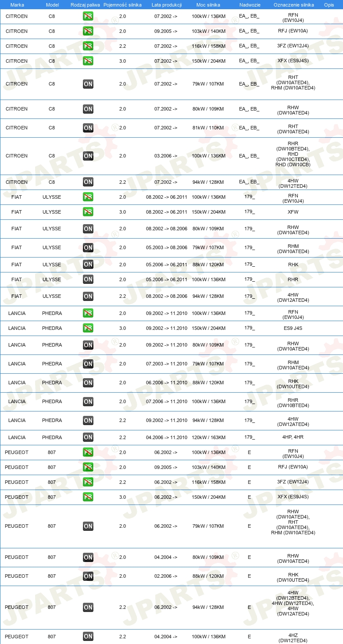Select RHR engine cell in Fiat Ulysse row
Screen dimensions: 343x644
coord(293,279)
